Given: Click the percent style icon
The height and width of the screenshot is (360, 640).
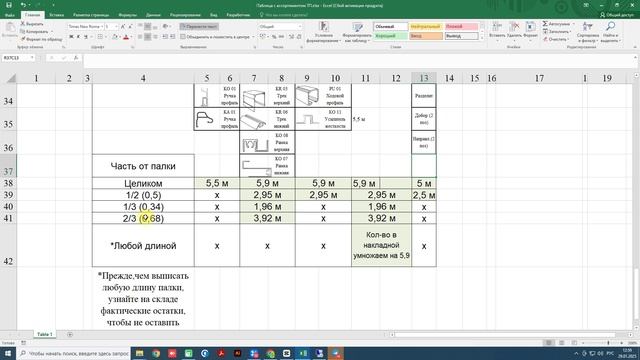Looking at the screenshot, I should [274, 37].
